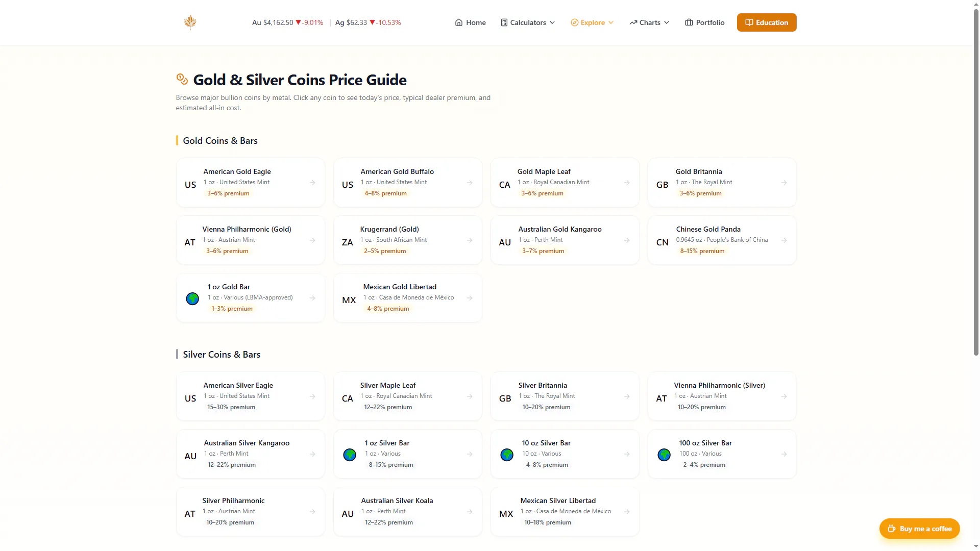
Task: Open the Vienna Philharmonic (Gold) coin page
Action: pyautogui.click(x=251, y=240)
